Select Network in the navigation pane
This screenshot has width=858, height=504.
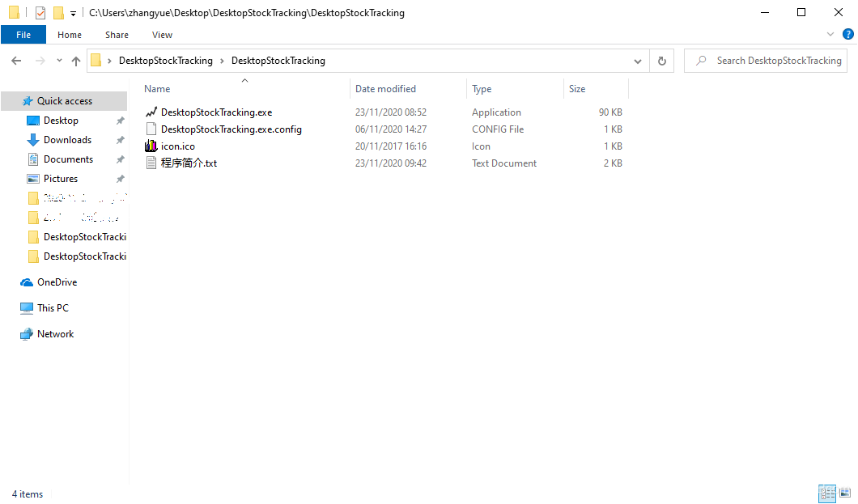click(55, 334)
